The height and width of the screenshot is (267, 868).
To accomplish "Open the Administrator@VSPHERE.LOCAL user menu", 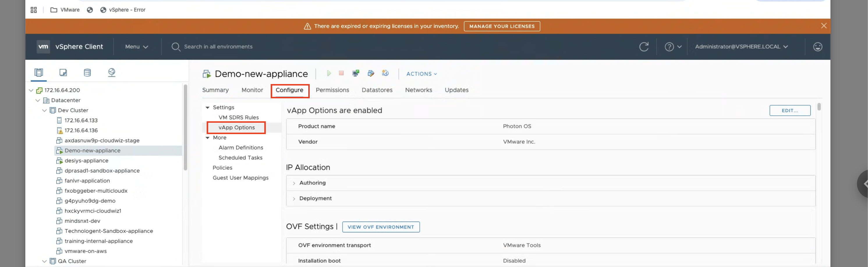I will point(741,47).
